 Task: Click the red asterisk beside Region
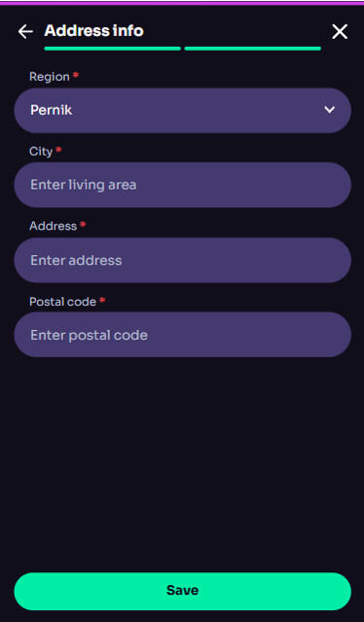pyautogui.click(x=76, y=75)
